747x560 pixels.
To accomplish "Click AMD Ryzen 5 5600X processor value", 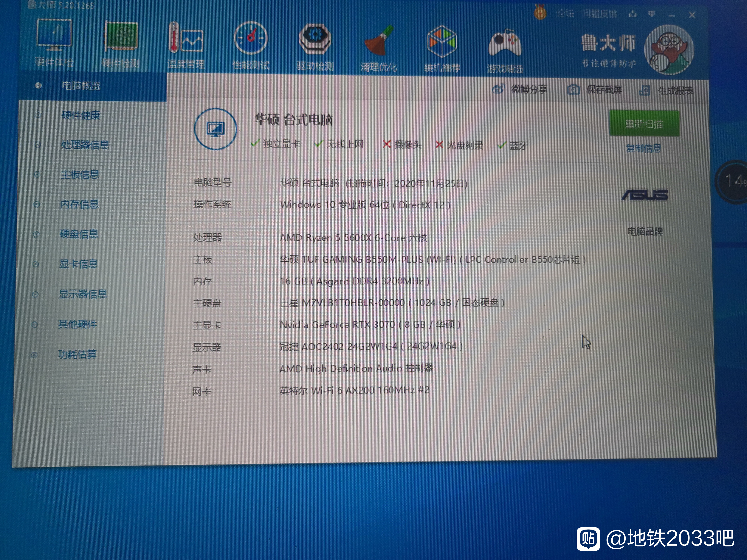I will tap(354, 238).
